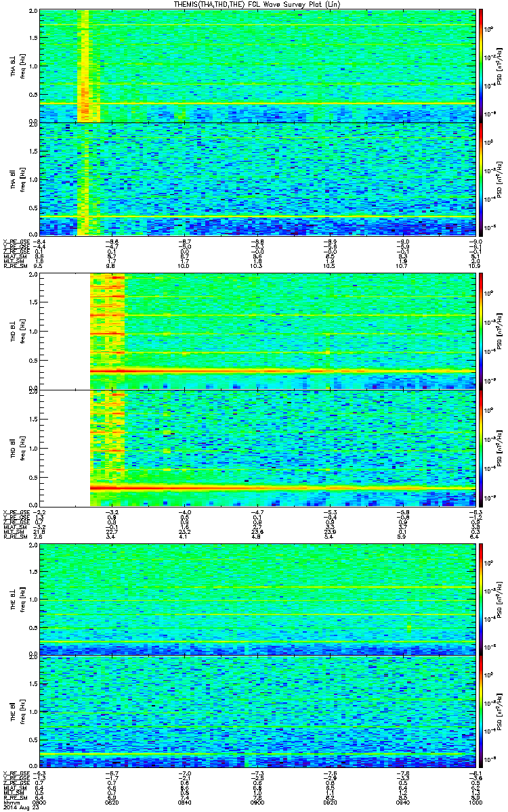Click the blank data gap in THD BL panel
The width and height of the screenshot is (508, 812).
pyautogui.click(x=65, y=332)
